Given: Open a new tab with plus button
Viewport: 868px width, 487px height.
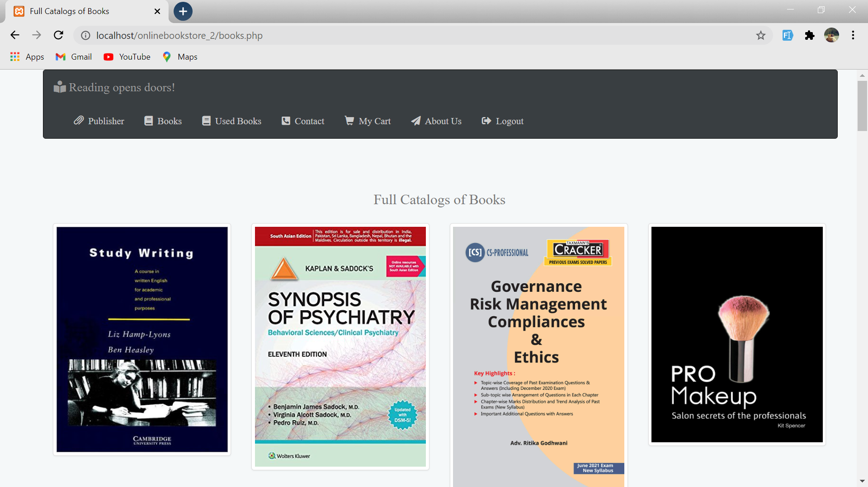Looking at the screenshot, I should pos(183,11).
